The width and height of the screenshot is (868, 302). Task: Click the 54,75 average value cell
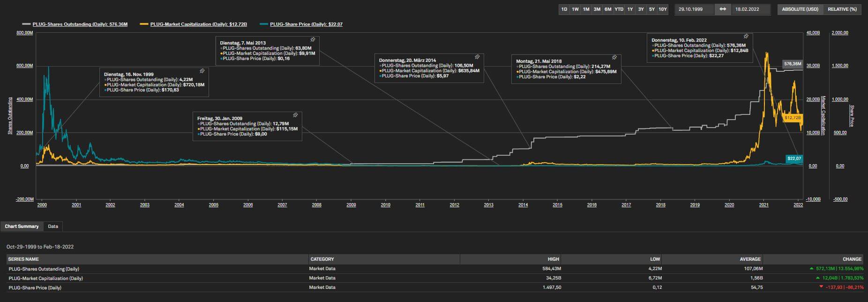pos(757,287)
